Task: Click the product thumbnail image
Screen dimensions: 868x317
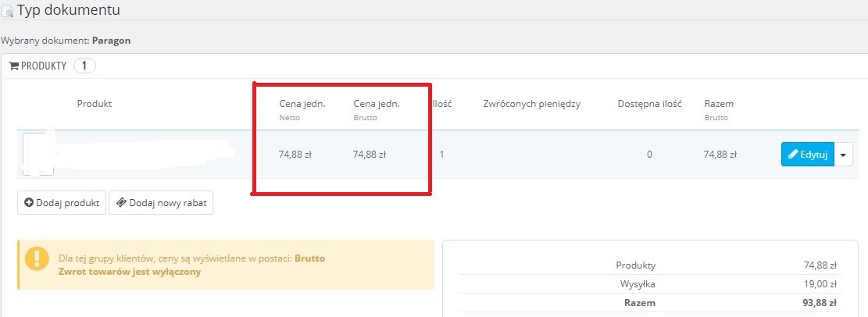Action: [38, 155]
